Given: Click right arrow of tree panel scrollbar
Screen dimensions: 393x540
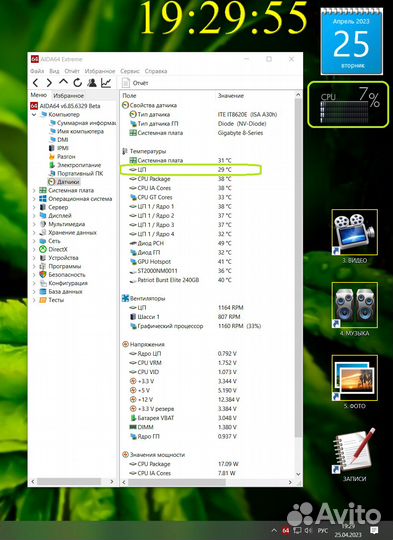Looking at the screenshot, I should [x=112, y=482].
